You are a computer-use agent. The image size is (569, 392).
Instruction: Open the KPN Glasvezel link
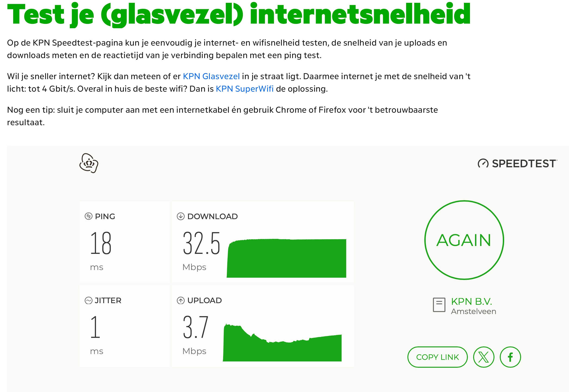[211, 76]
